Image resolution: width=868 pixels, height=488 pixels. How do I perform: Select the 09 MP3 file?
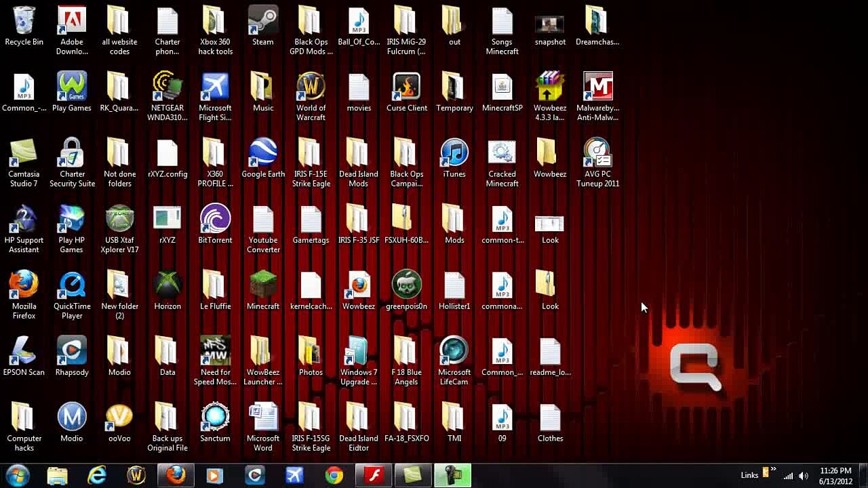click(502, 423)
